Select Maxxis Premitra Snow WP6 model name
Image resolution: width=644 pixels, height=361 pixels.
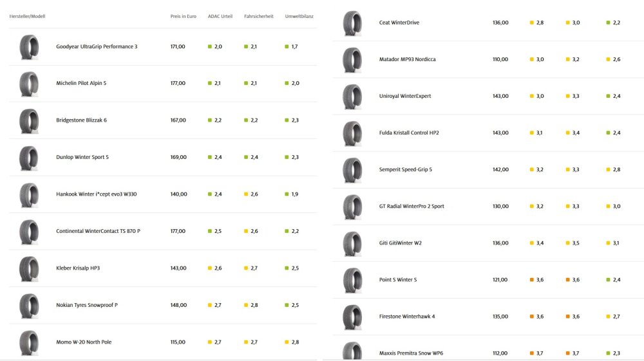click(x=411, y=353)
